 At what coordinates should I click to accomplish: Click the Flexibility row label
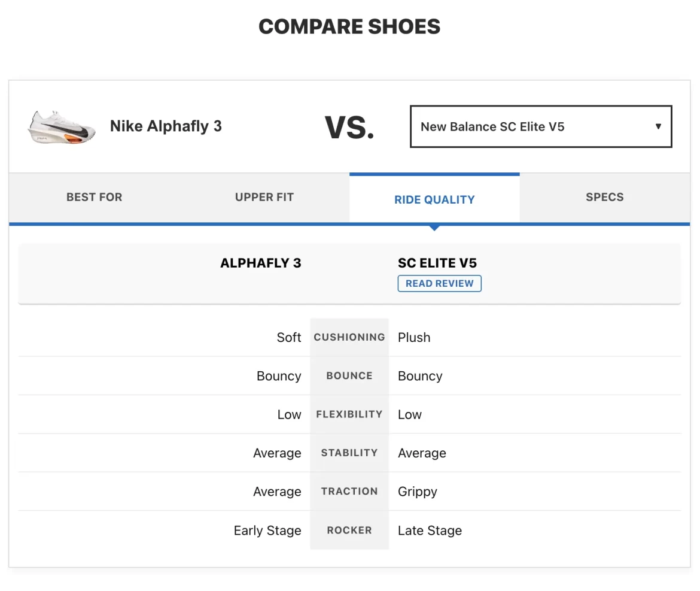pos(349,414)
